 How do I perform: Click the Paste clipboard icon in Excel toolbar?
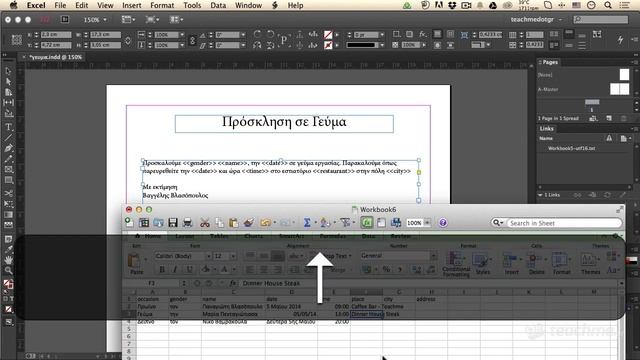pos(233,222)
